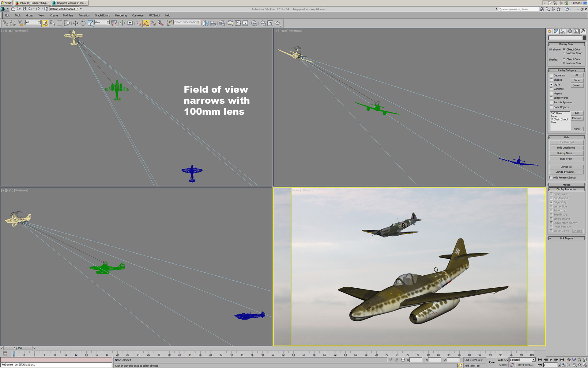Toggle Angle Snap in main toolbar
Screen dimensions: 588x368
coord(146,23)
